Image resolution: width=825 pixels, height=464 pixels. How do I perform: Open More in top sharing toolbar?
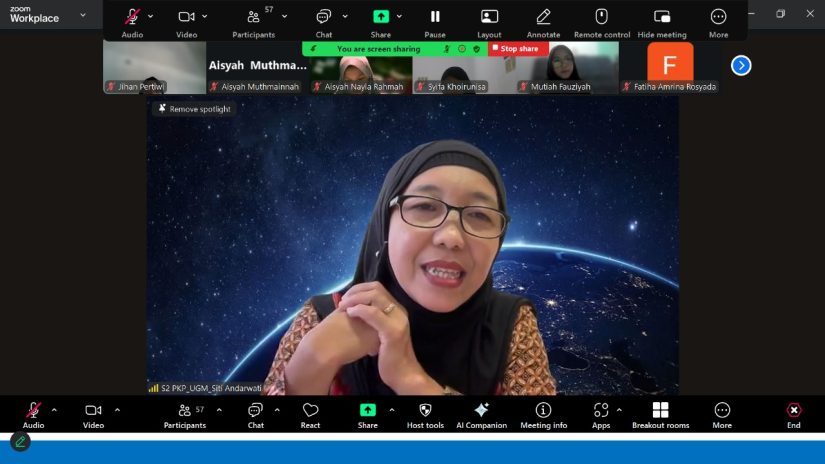pyautogui.click(x=718, y=23)
